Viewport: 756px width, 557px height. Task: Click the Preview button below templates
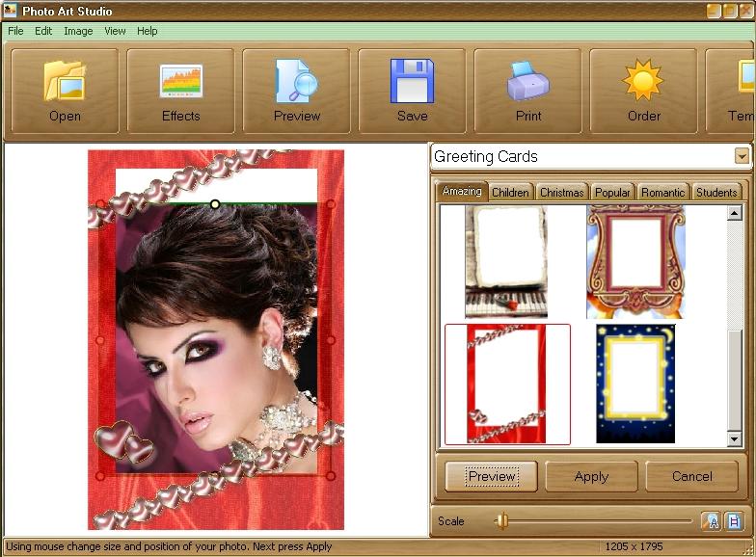coord(492,476)
